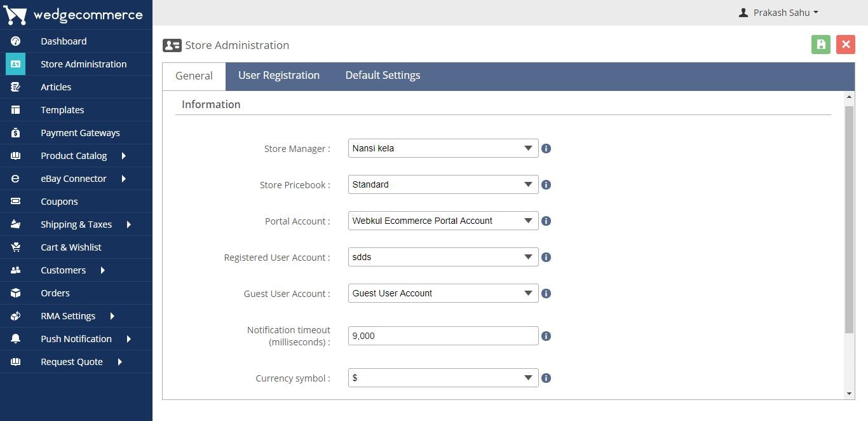Click the green save icon button
The height and width of the screenshot is (421, 868).
coord(820,45)
